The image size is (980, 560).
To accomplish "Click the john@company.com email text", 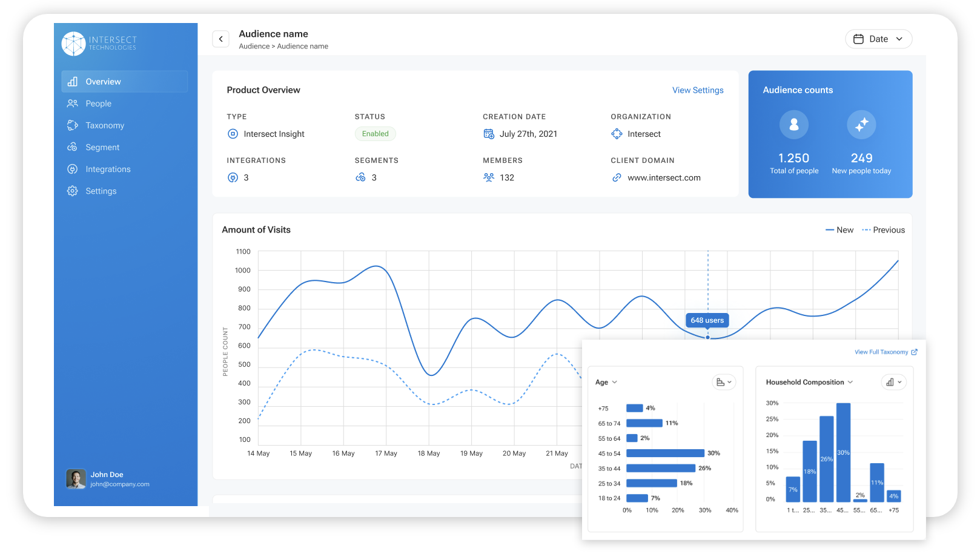I will (120, 484).
